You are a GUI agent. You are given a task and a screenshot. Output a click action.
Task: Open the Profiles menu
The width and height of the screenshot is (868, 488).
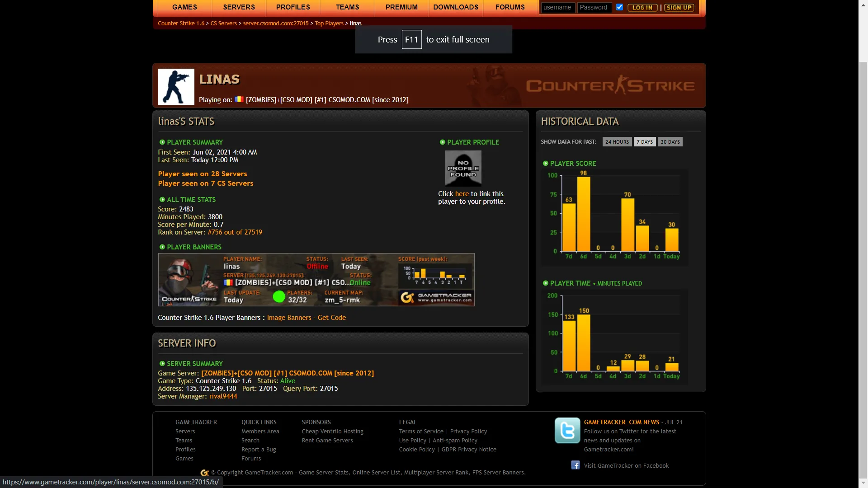(293, 7)
